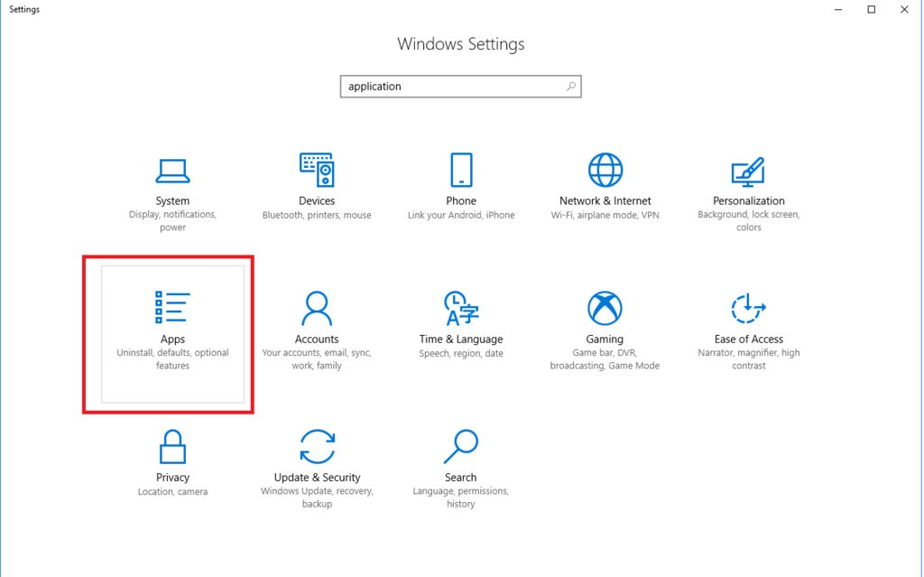Click the "Display, notifications, power" description
The height and width of the screenshot is (577, 924).
click(172, 220)
